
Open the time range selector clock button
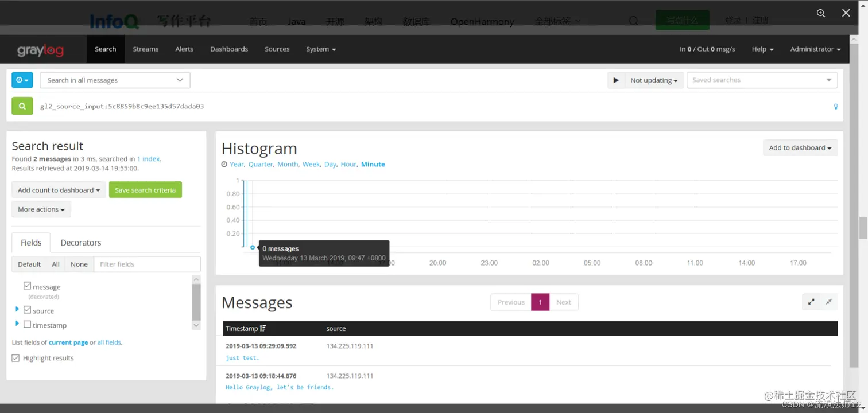[22, 80]
